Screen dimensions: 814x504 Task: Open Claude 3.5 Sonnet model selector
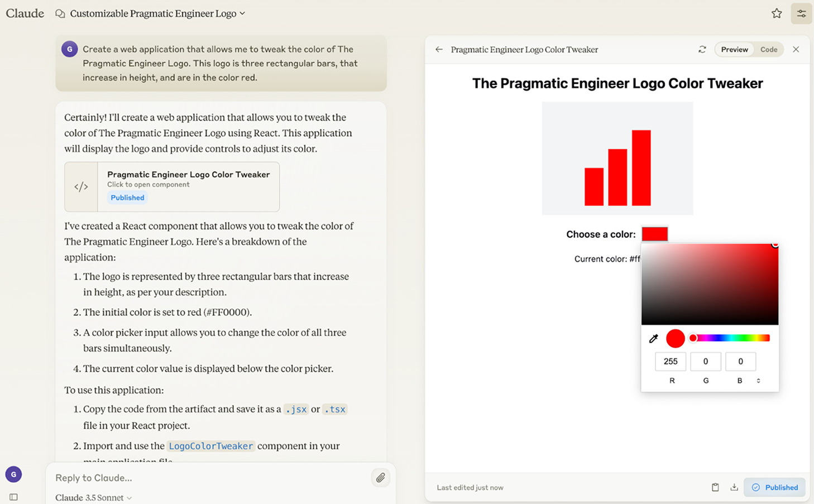point(94,497)
